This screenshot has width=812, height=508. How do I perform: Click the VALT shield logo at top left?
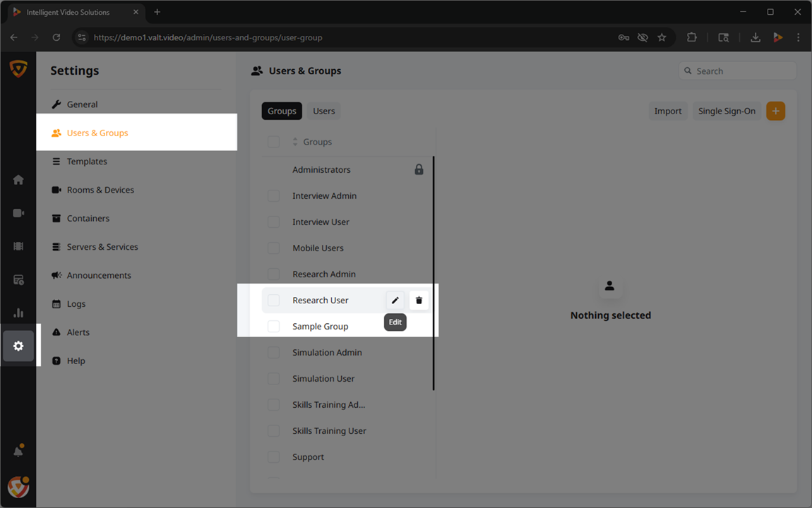pyautogui.click(x=18, y=69)
